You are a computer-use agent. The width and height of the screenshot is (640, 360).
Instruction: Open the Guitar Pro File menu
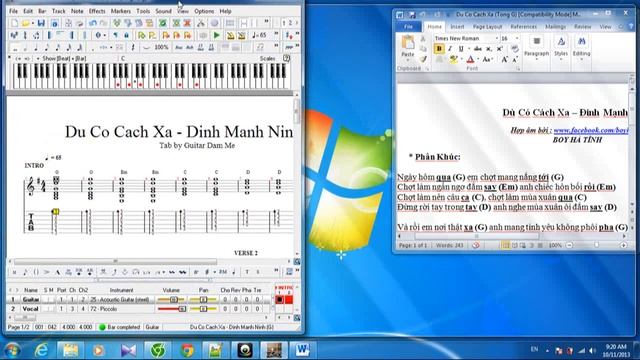[x=13, y=11]
